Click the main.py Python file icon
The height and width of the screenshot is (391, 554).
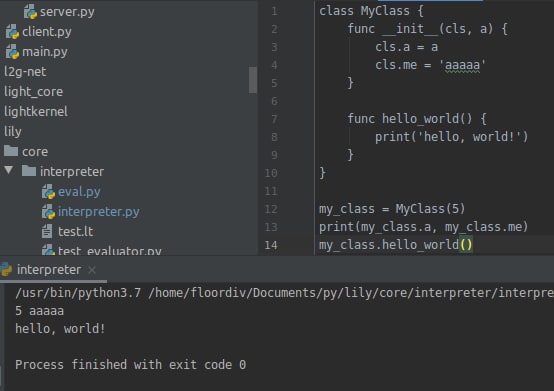coord(12,52)
